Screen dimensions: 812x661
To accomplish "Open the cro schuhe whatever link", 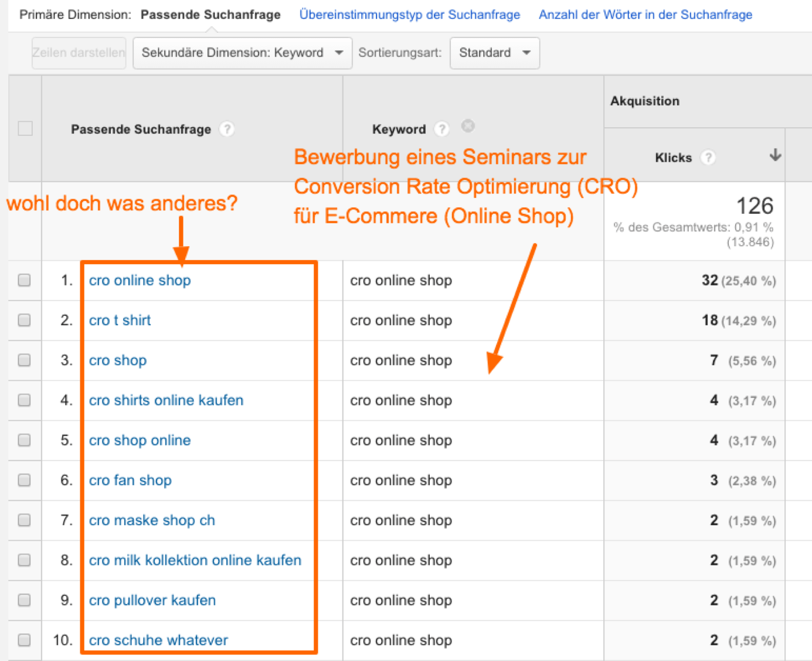I will [x=158, y=640].
